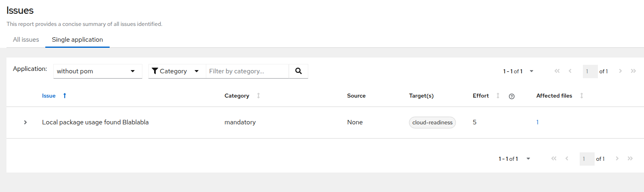
Task: Select the Single application tab
Action: click(77, 40)
